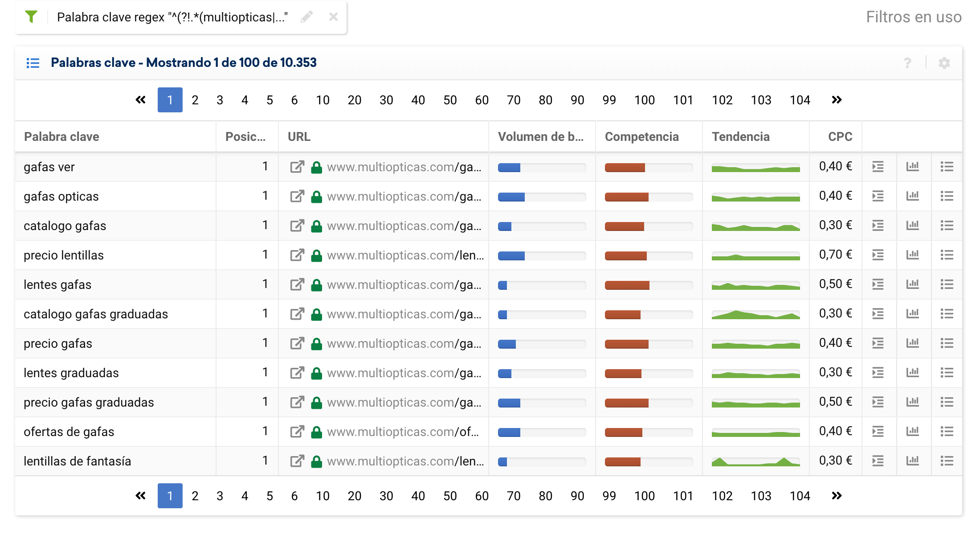This screenshot has width=980, height=535.
Task: Go to last page in top pagination
Action: click(x=837, y=100)
